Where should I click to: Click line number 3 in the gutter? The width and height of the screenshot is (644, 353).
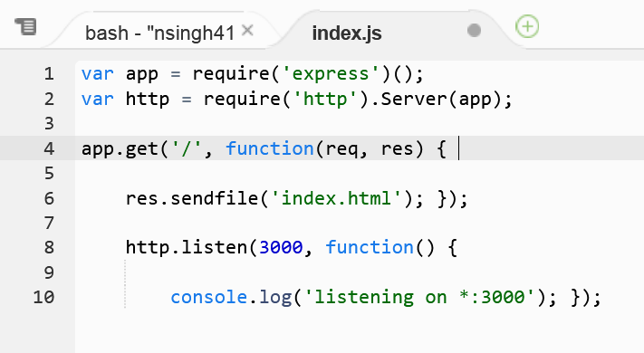pyautogui.click(x=49, y=123)
